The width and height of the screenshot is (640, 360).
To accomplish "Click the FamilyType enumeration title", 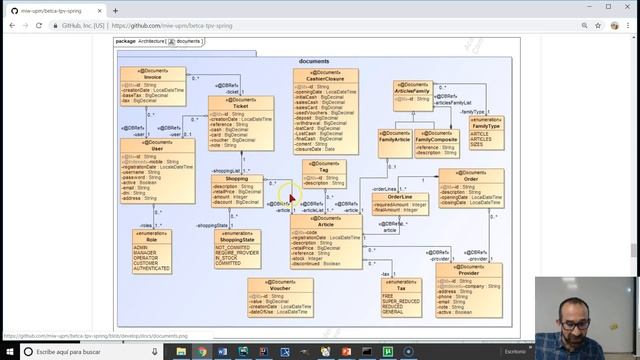I will [x=486, y=126].
